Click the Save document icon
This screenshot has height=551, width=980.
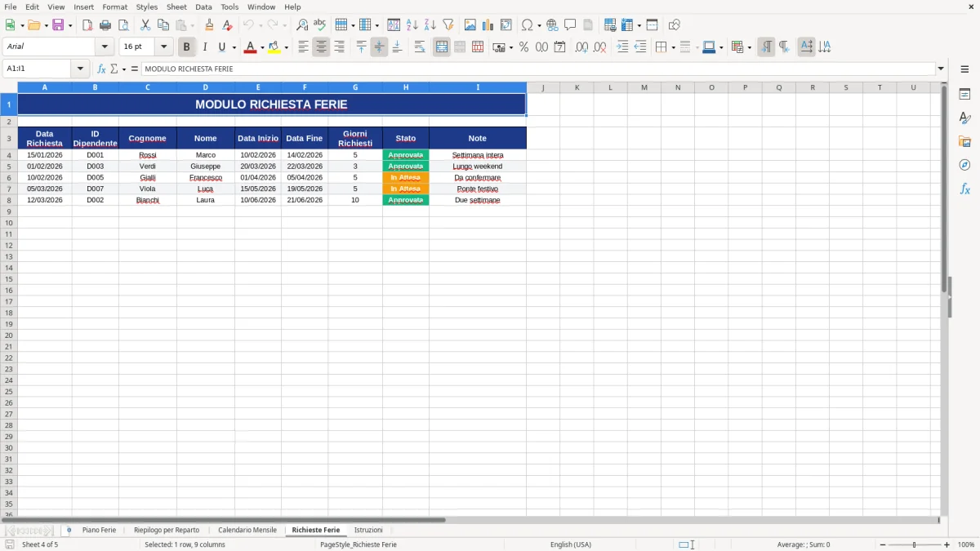58,25
